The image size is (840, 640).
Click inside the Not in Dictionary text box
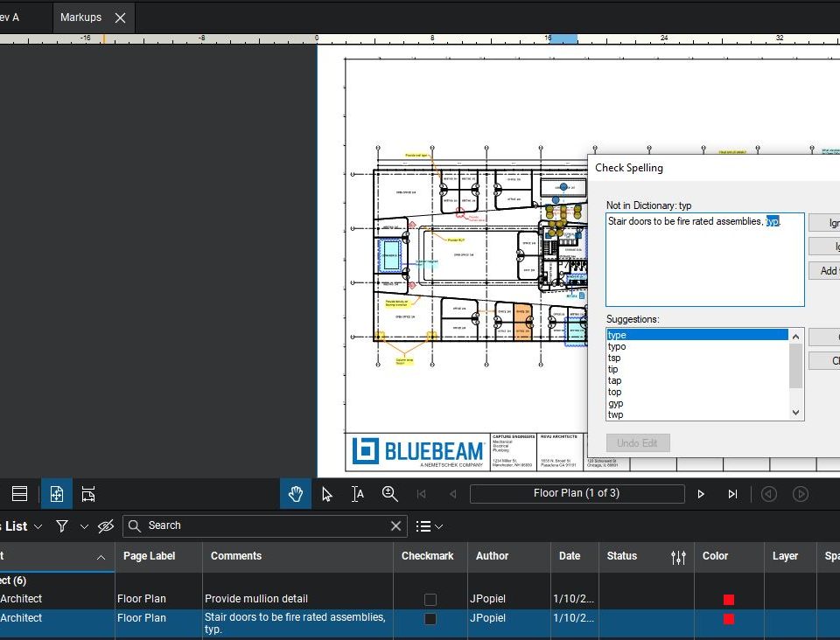[x=705, y=260]
